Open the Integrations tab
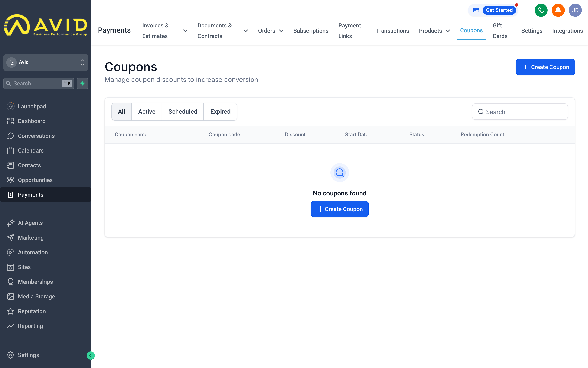The height and width of the screenshot is (368, 588). [x=567, y=31]
